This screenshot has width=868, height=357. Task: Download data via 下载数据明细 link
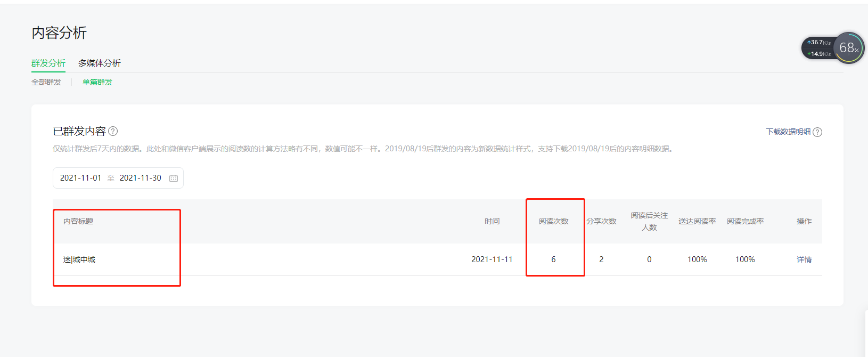[x=788, y=132]
